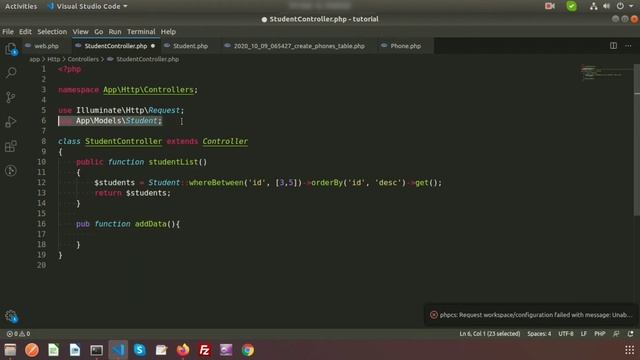The image size is (640, 360).
Task: Open LibreOffice Calc spreadsheet icon in dock
Action: click(x=53, y=350)
